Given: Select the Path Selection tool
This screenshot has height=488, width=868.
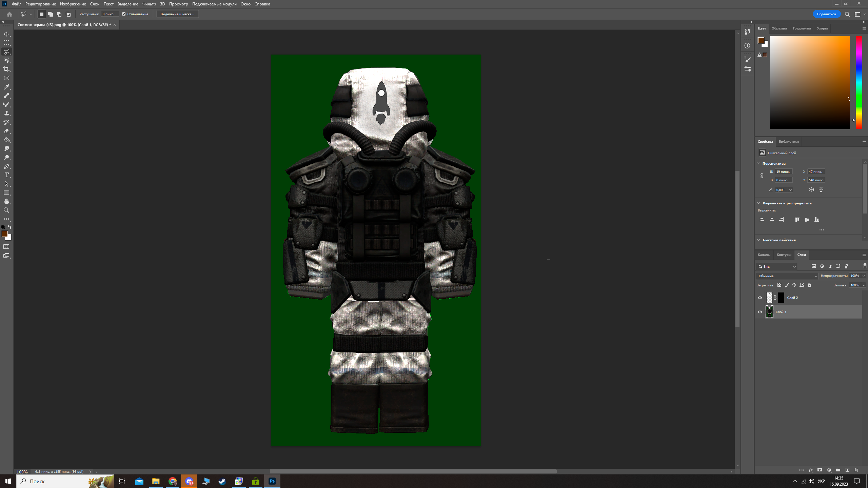Looking at the screenshot, I should tap(6, 184).
